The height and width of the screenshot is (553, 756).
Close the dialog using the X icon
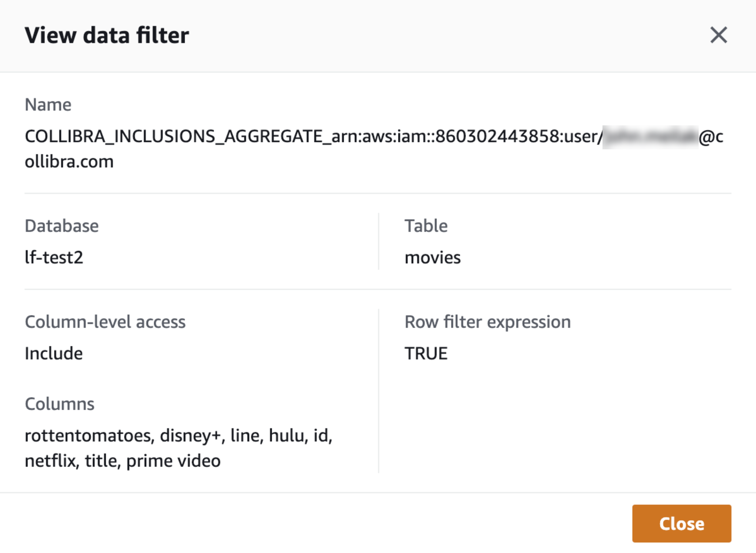(719, 35)
